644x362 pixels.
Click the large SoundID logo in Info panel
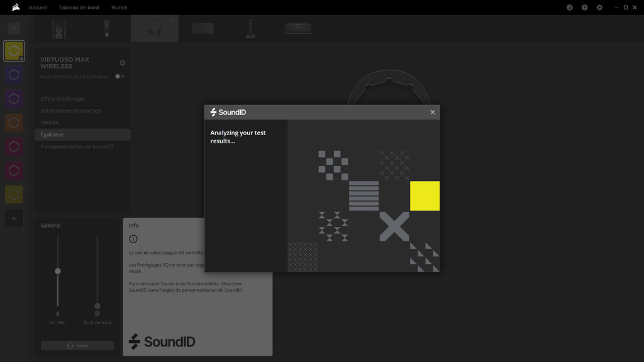[x=162, y=341]
